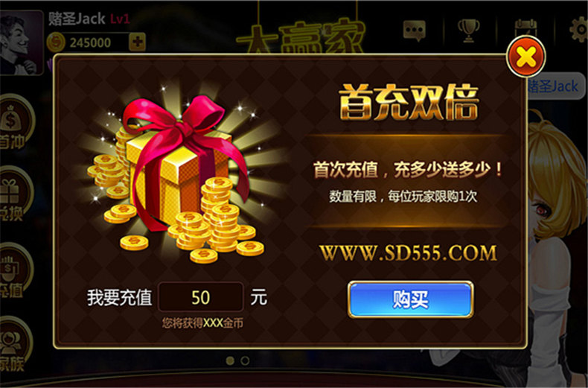Viewport: 588px width, 388px height.
Task: Open the player avatar profile picture
Action: (21, 42)
